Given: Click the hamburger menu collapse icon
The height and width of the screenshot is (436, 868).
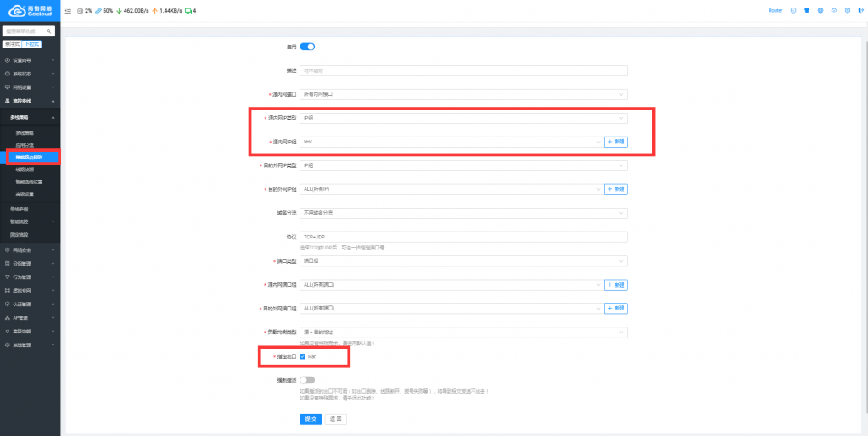Looking at the screenshot, I should point(68,10).
